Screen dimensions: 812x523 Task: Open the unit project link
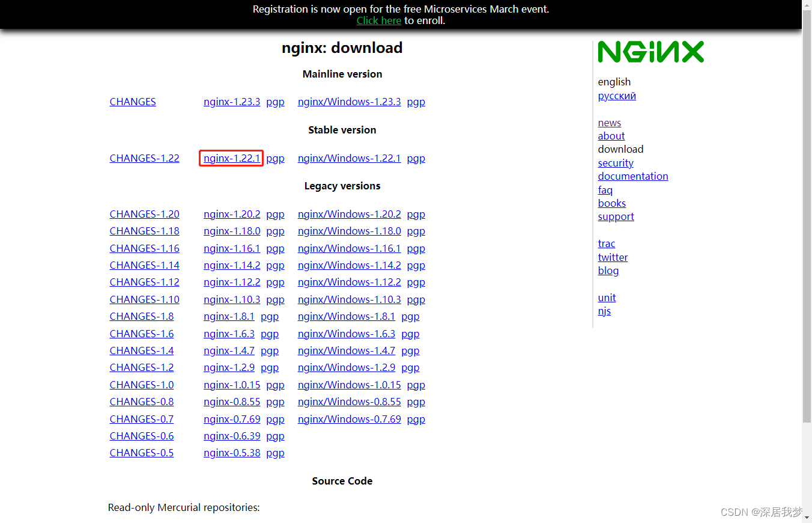[606, 298]
